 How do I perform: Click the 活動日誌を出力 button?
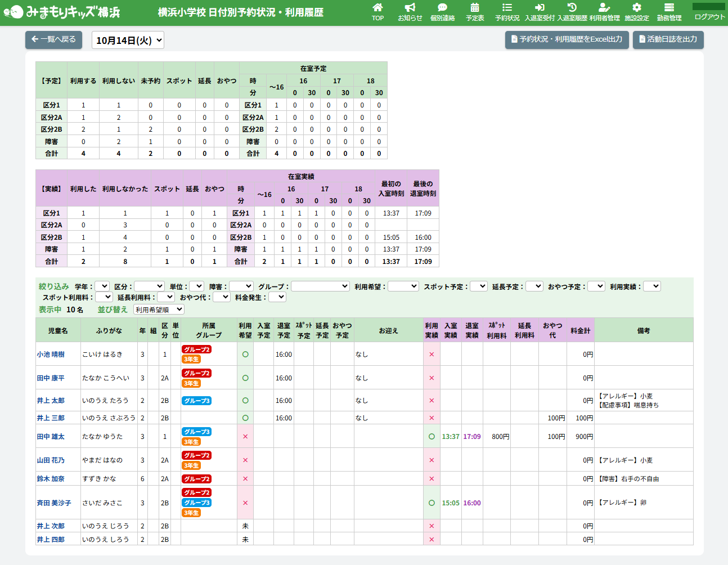click(668, 39)
